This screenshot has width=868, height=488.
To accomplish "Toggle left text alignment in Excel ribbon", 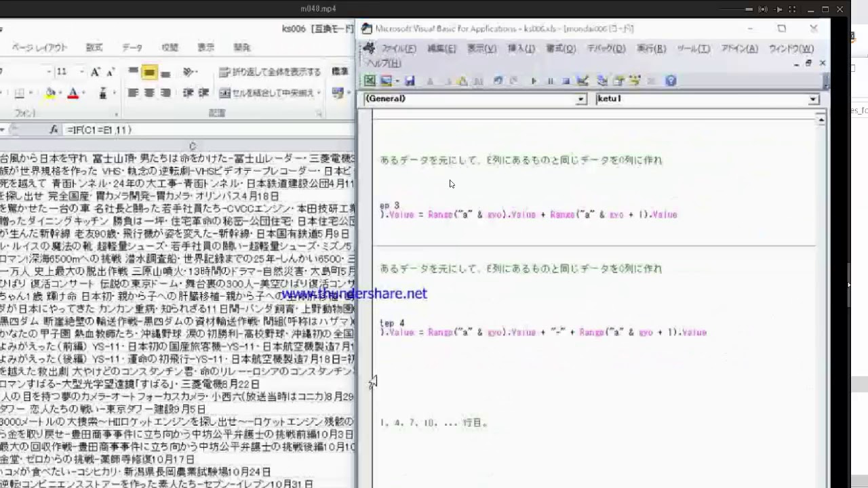I will pos(133,93).
